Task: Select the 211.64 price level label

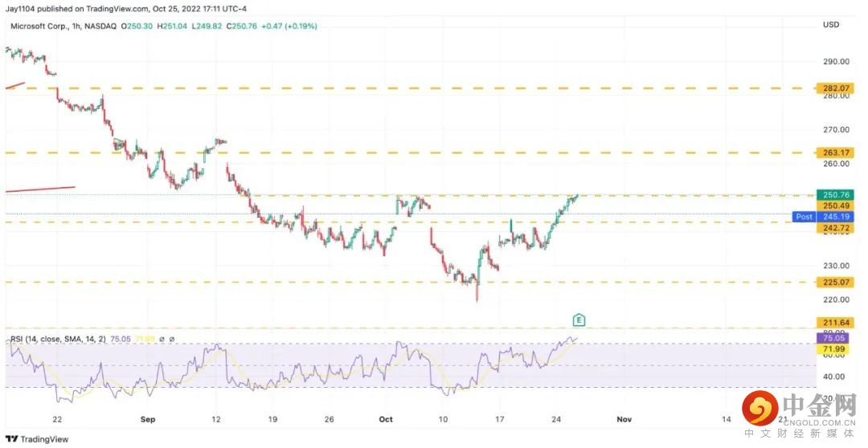Action: tap(835, 323)
